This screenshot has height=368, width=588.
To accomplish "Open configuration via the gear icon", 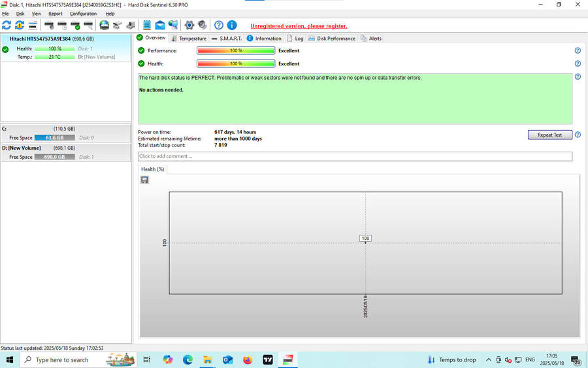I will pos(189,25).
